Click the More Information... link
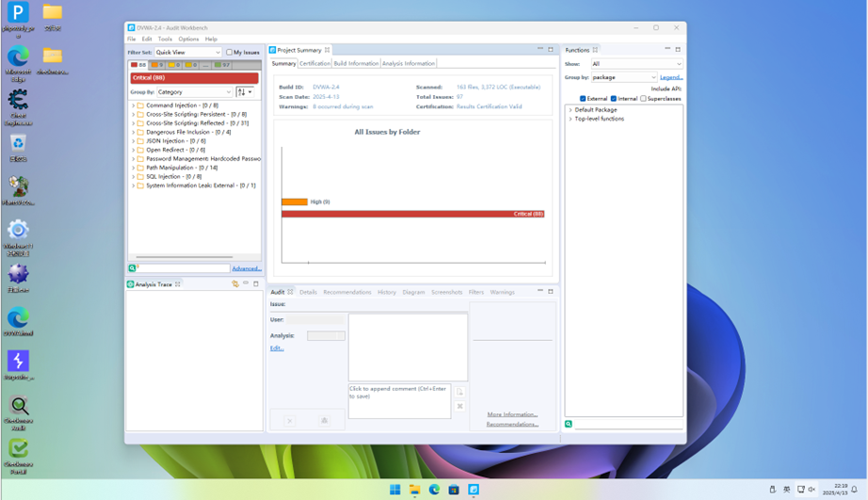 pyautogui.click(x=512, y=414)
